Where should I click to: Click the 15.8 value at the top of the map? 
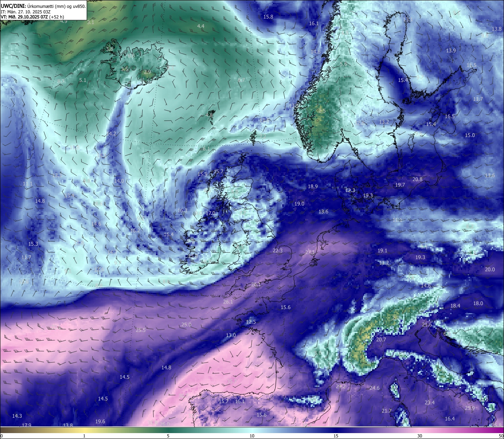268,17
